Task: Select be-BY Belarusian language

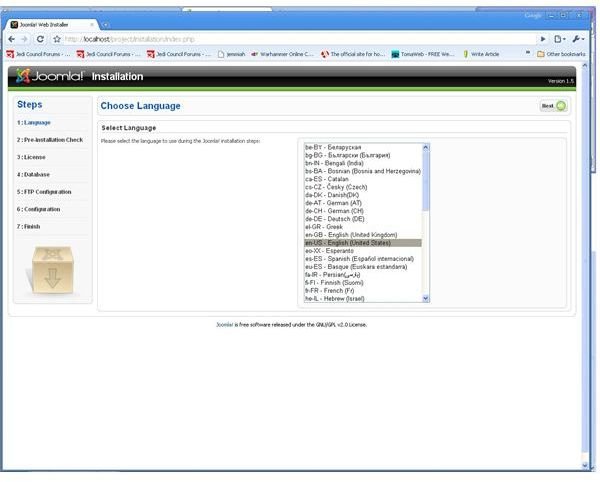Action: click(363, 147)
